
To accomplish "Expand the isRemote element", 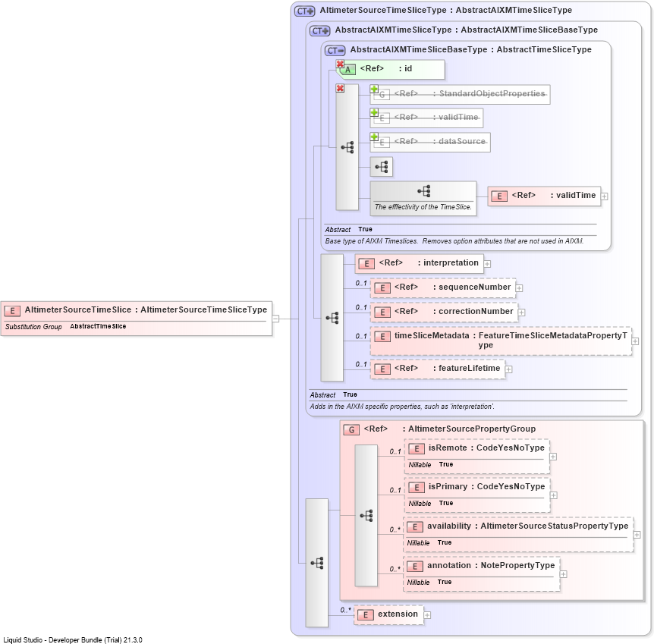I will click(553, 457).
